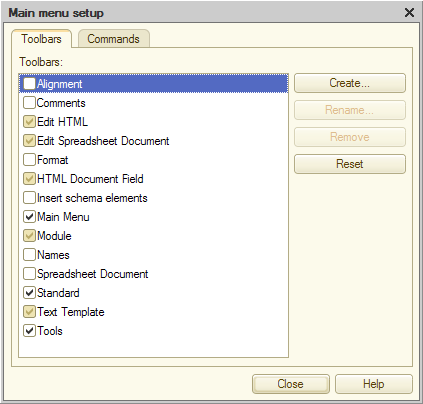Check Insert schema elements checkbox
Image resolution: width=423 pixels, height=404 pixels.
coord(29,198)
